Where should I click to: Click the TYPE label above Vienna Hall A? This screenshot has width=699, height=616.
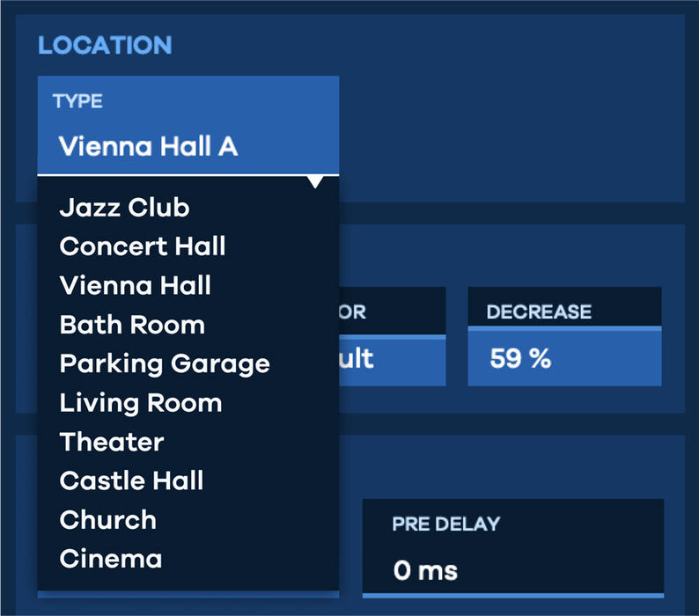(x=77, y=101)
